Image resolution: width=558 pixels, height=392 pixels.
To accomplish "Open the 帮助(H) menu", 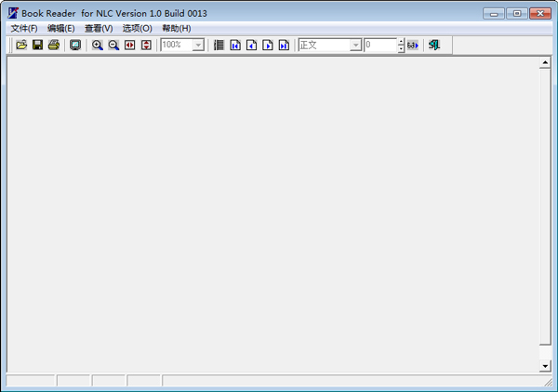I will (x=177, y=29).
